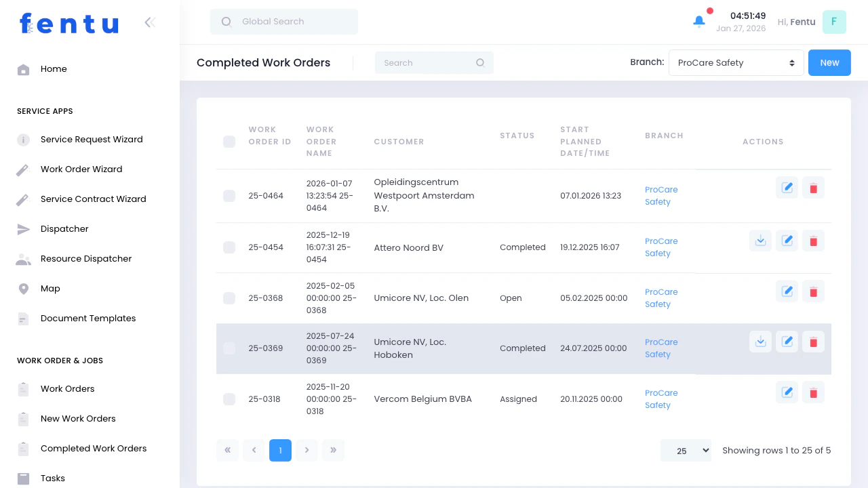Viewport: 868px width, 488px height.
Task: Go to Completed Work Orders
Action: coord(93,448)
